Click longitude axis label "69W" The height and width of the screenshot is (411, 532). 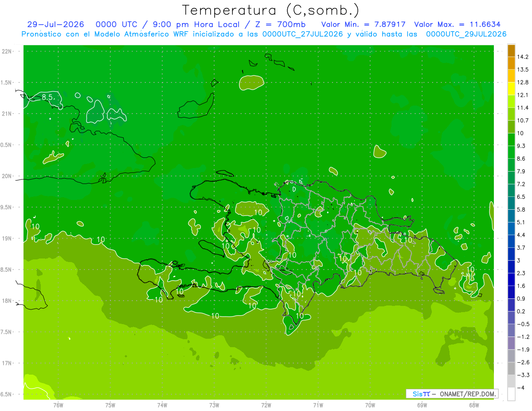(x=422, y=405)
